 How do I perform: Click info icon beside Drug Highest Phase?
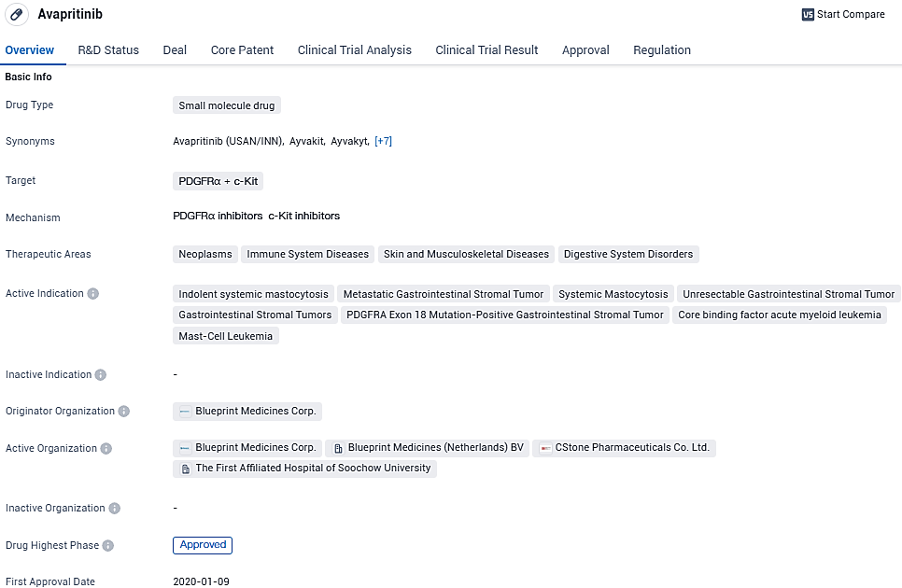pos(108,546)
